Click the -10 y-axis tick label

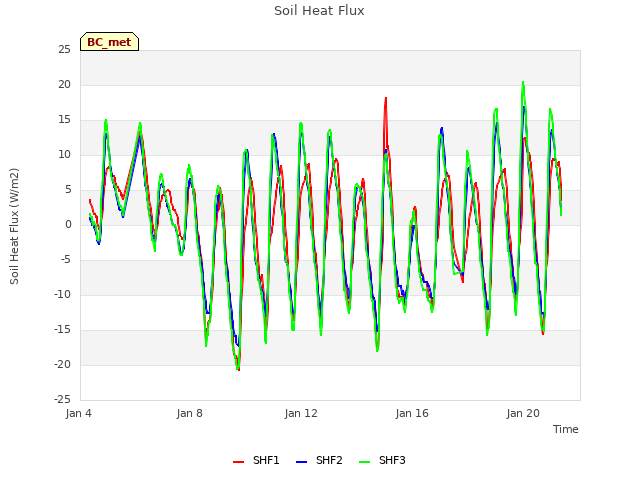[x=63, y=295]
